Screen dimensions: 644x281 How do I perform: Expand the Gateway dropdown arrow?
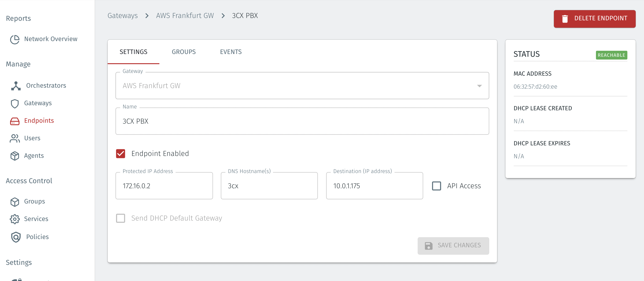pyautogui.click(x=479, y=86)
